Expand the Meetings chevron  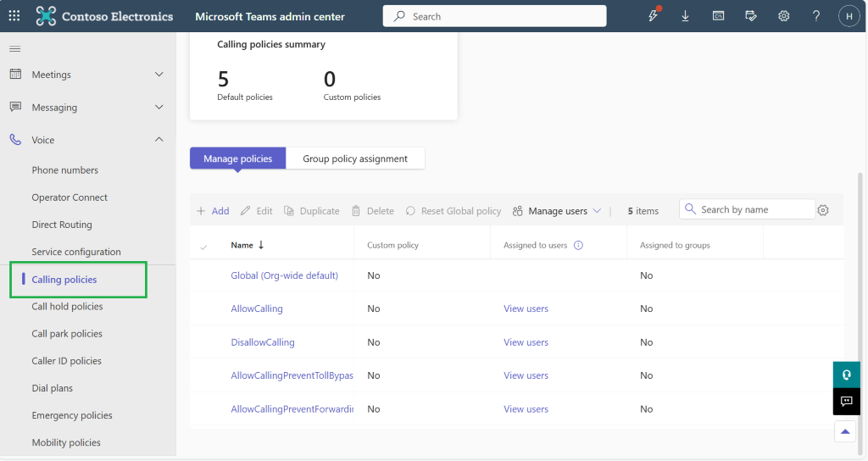pyautogui.click(x=159, y=75)
